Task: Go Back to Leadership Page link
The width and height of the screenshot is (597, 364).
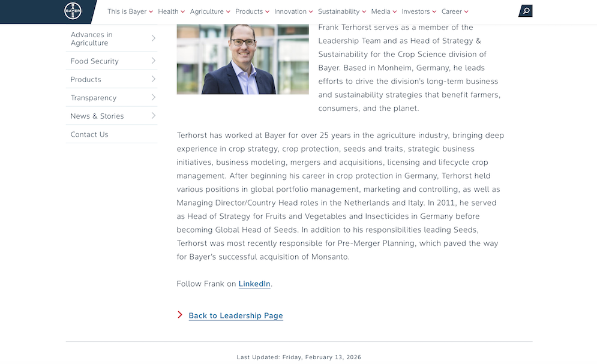Action: point(236,315)
